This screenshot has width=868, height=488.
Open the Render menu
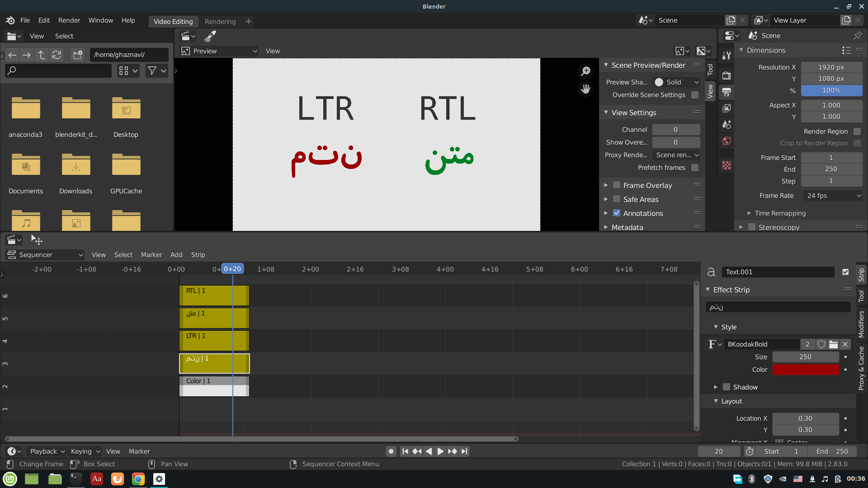[x=69, y=20]
